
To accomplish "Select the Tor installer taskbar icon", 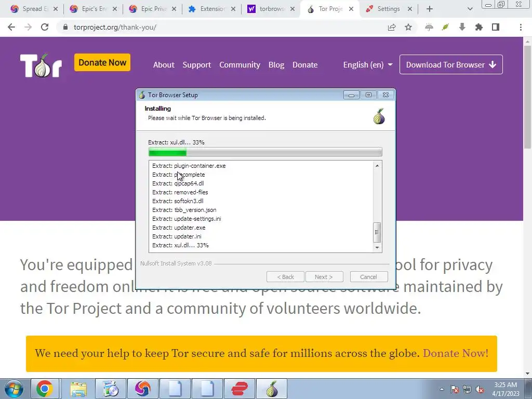I will (x=272, y=389).
